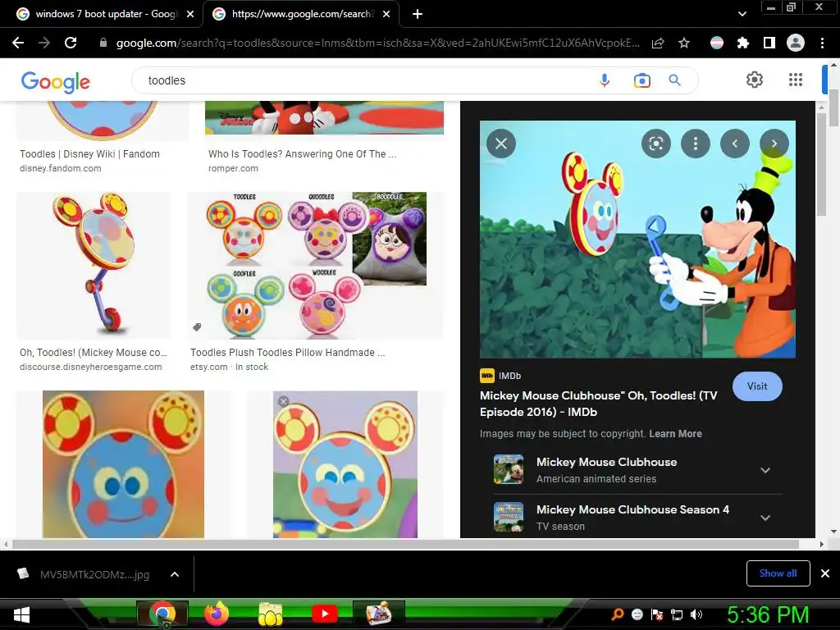Open the smiling Toodles purple-background thumbnail

click(345, 464)
